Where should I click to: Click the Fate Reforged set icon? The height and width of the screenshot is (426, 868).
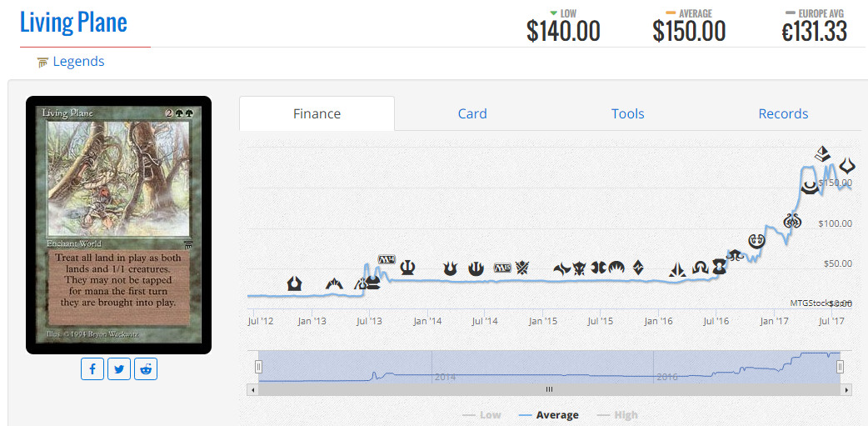coord(562,269)
